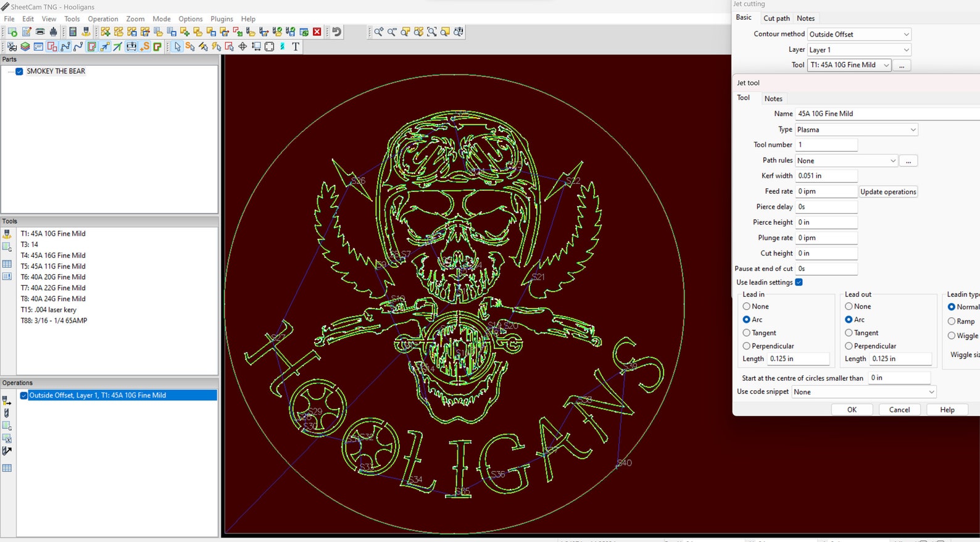Select the Text tool 'T' icon
The height and width of the screenshot is (542, 980).
pos(296,47)
